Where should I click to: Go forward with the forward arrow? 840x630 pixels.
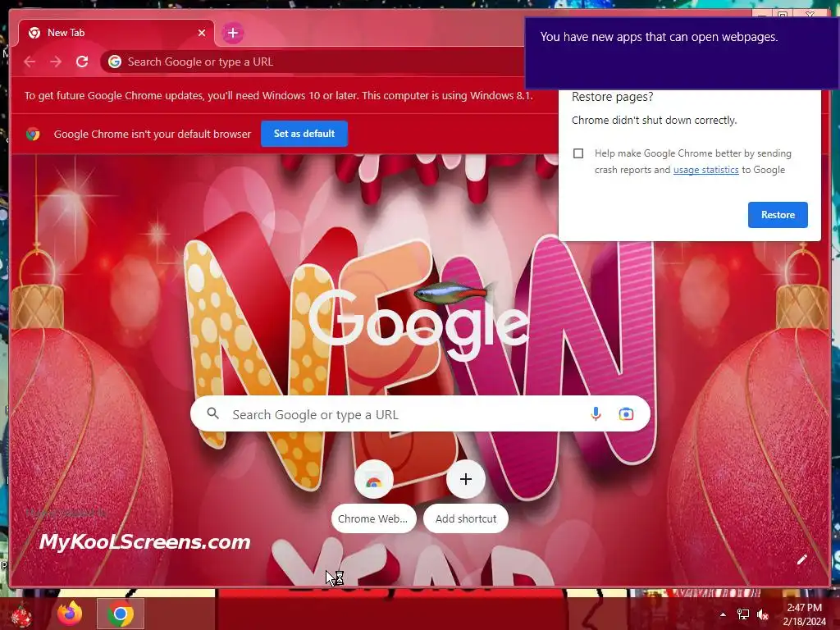(56, 62)
